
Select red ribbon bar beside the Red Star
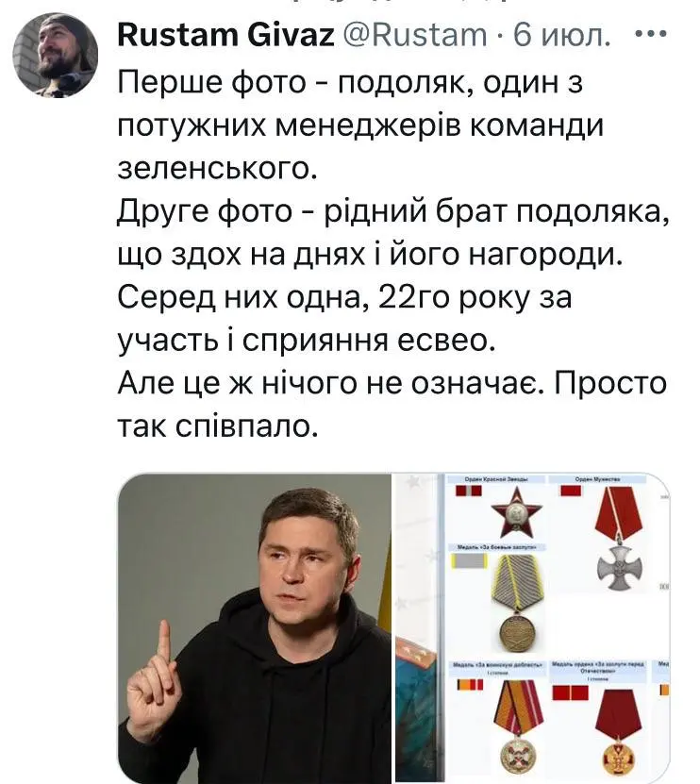point(469,490)
